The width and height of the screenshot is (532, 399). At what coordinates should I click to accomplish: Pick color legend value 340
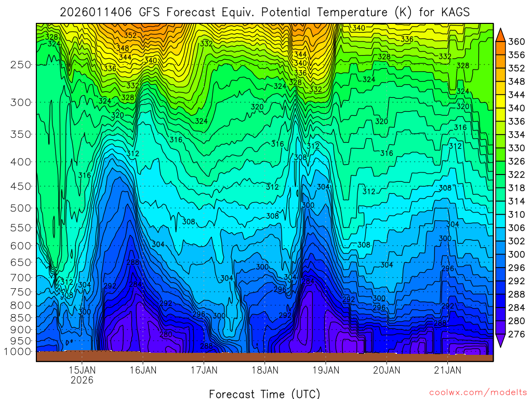click(x=516, y=108)
